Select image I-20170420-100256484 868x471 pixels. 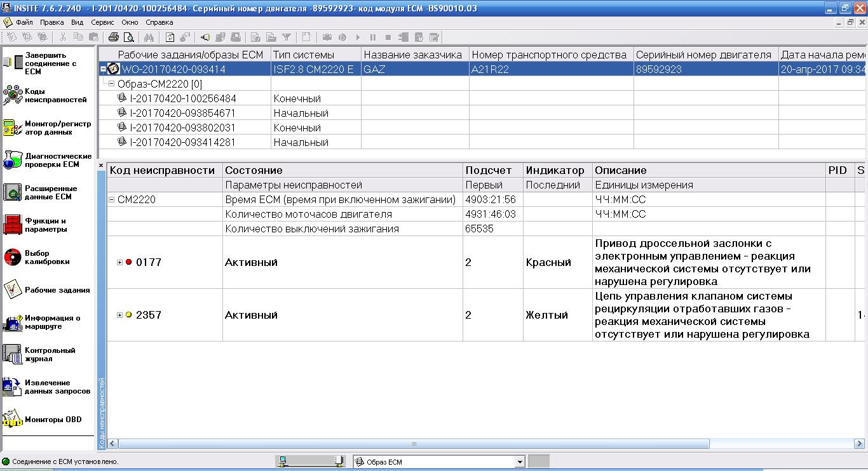(x=183, y=98)
